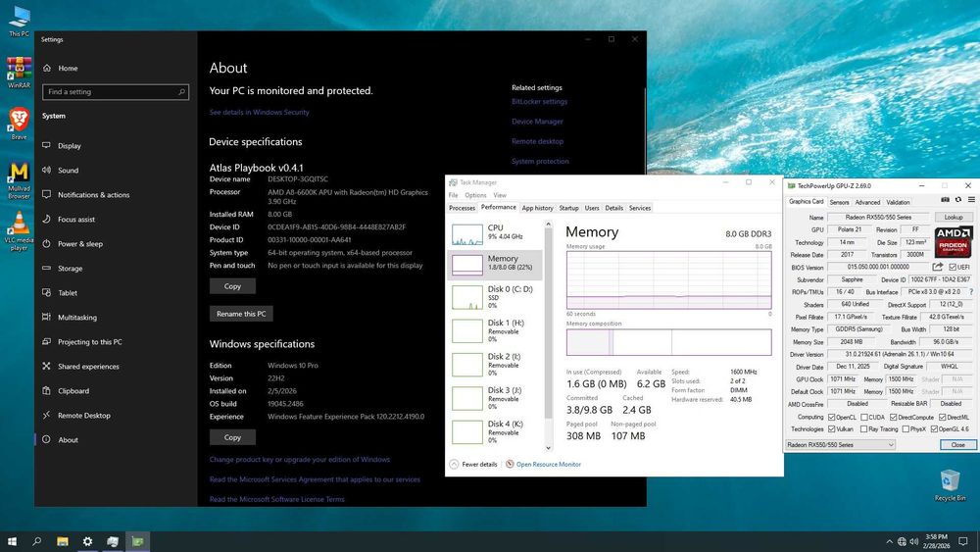The height and width of the screenshot is (552, 980).
Task: Toggle the Ray Tracing checkbox
Action: click(x=863, y=428)
